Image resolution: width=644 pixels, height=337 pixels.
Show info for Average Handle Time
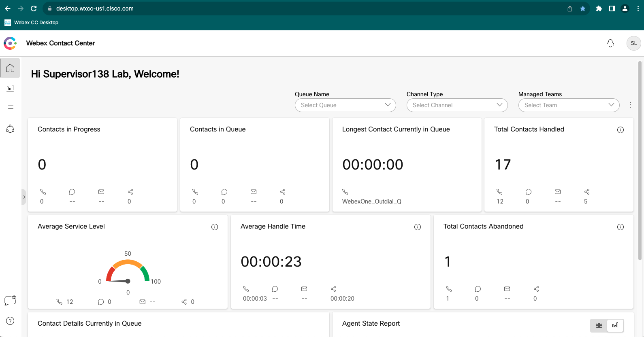pyautogui.click(x=418, y=227)
